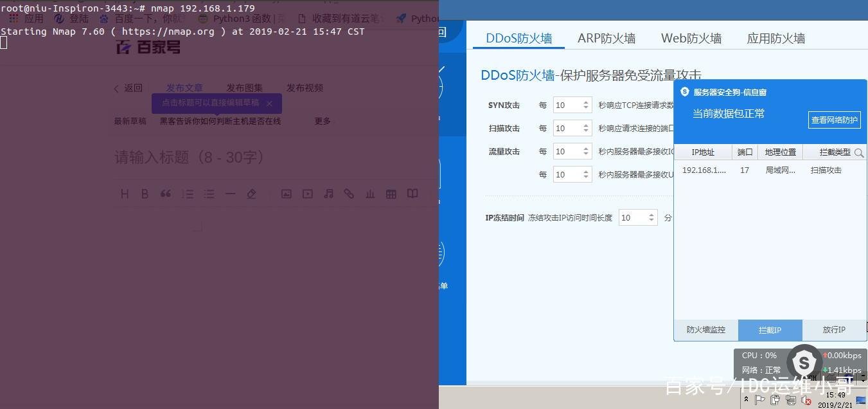Click SYN攻击 number input field
868x409 pixels.
pyautogui.click(x=572, y=105)
